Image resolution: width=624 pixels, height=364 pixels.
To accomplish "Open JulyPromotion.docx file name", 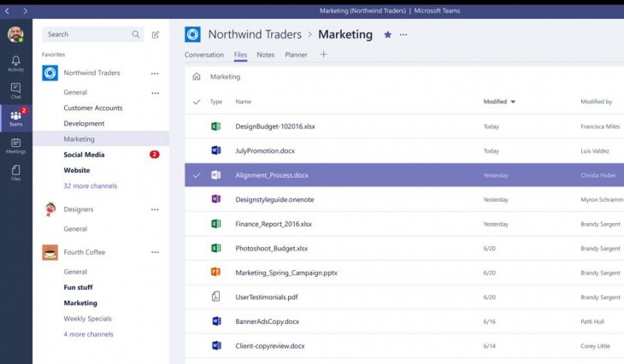I will pos(265,150).
